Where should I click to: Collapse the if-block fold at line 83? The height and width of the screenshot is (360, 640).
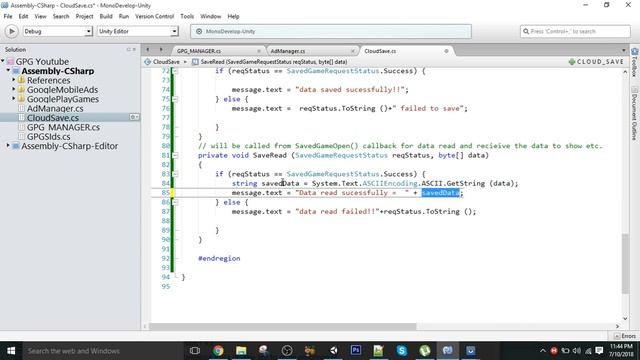[175, 174]
